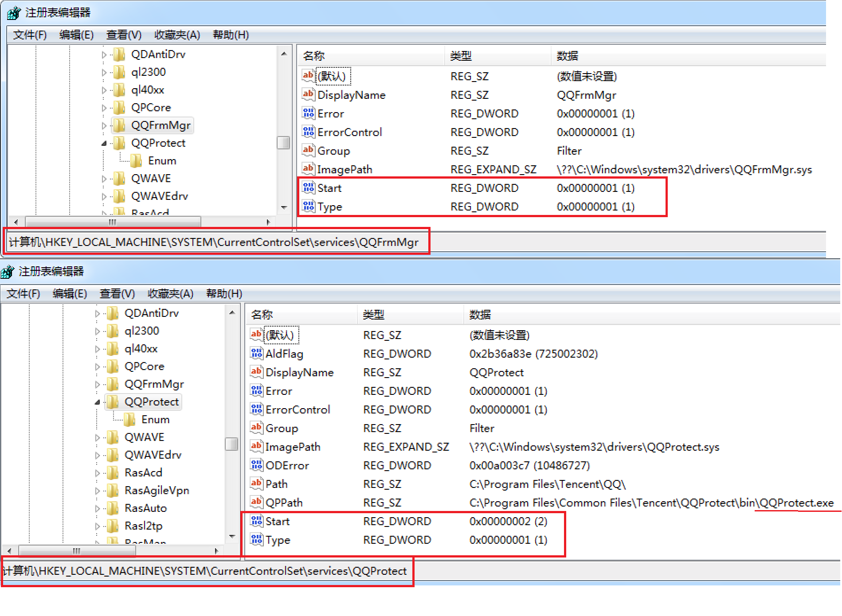Select Enum folder icon in top tree
This screenshot has height=616, width=842.
click(x=136, y=161)
